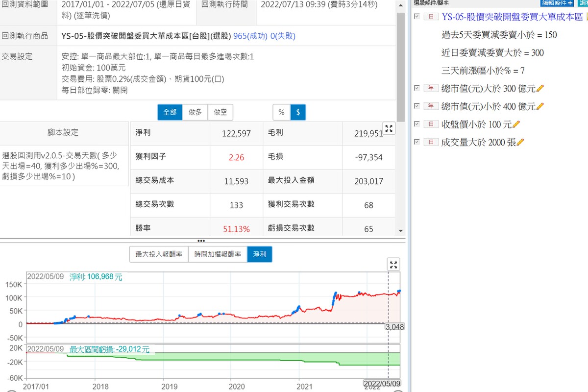Show the 最大投入報酬率 chart

(159, 254)
